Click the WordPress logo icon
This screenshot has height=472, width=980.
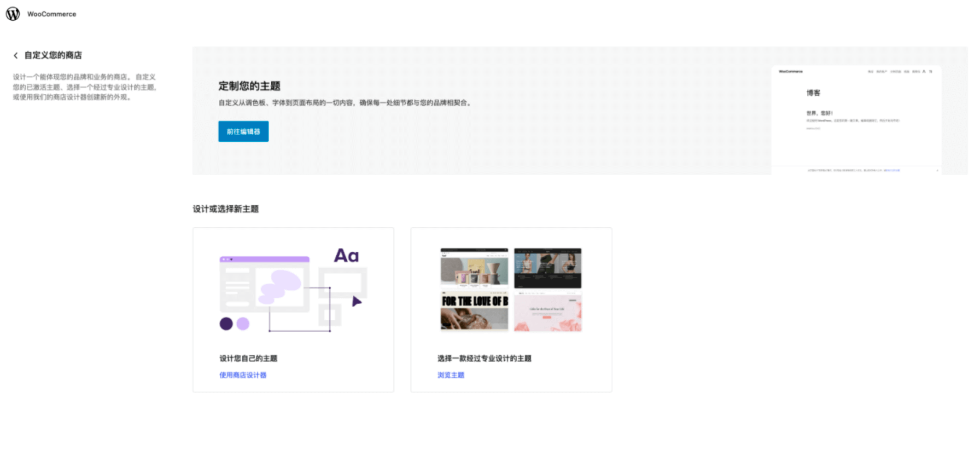[13, 14]
